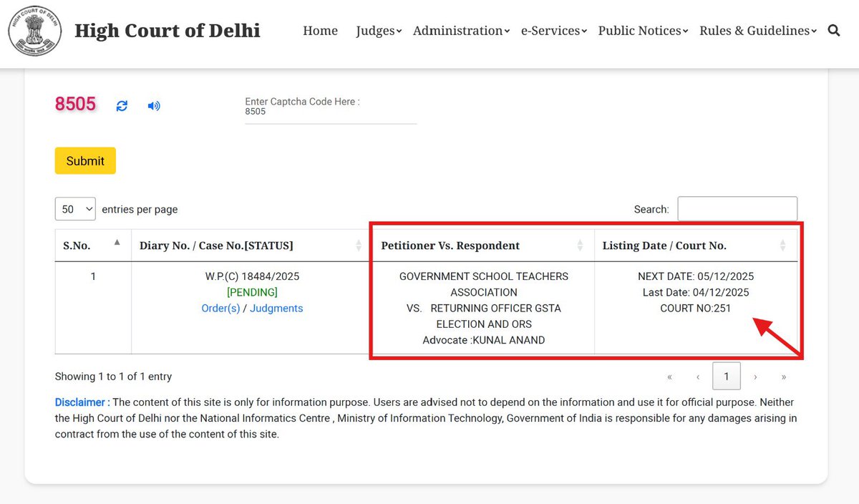
Task: Sort by S.No. column arrow
Action: [x=117, y=243]
